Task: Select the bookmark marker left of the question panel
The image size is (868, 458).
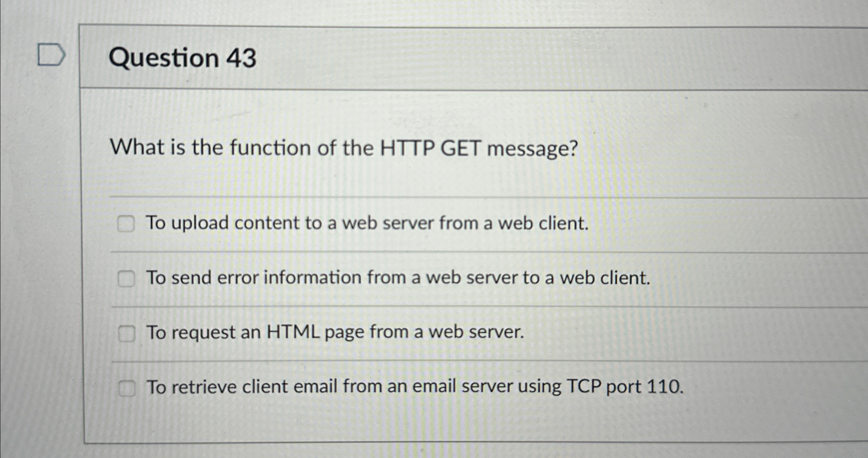Action: point(51,54)
